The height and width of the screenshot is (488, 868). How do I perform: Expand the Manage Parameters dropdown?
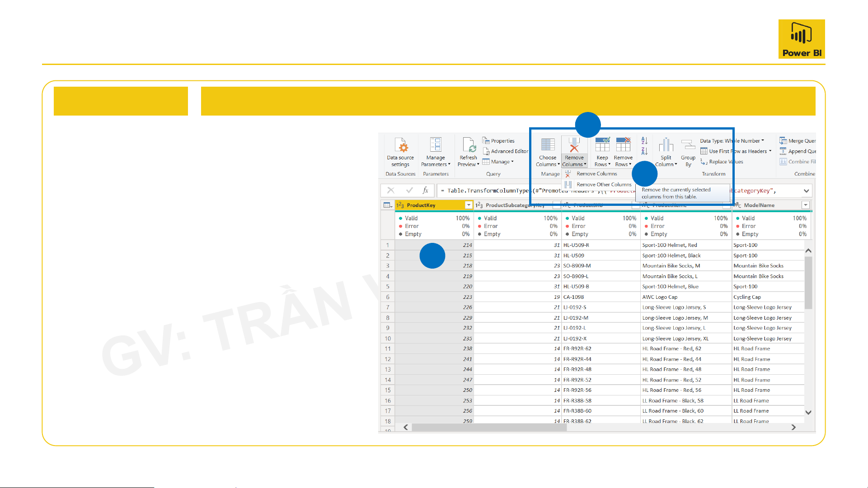[449, 164]
